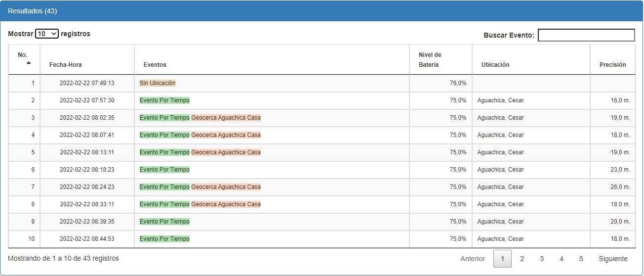Sort by the Precisión column header

tap(612, 65)
